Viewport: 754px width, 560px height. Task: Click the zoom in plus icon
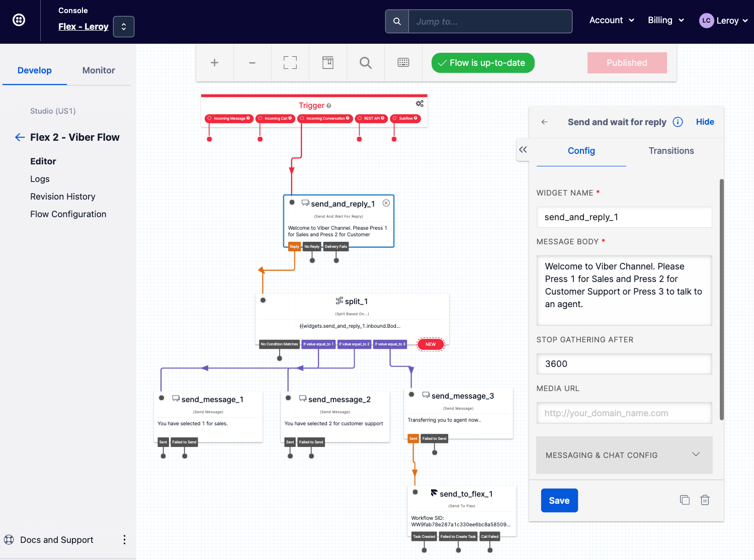214,63
